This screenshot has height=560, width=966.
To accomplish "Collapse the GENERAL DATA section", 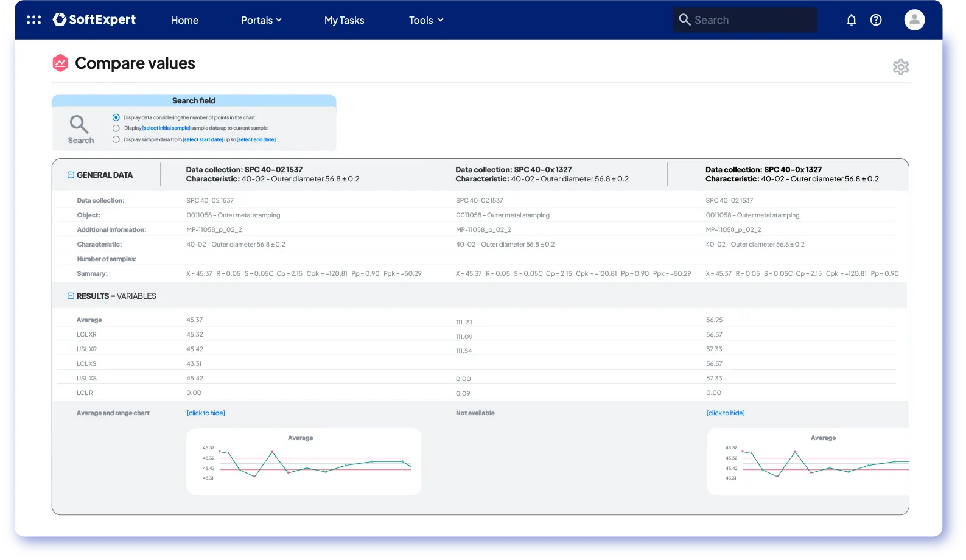I will [71, 175].
